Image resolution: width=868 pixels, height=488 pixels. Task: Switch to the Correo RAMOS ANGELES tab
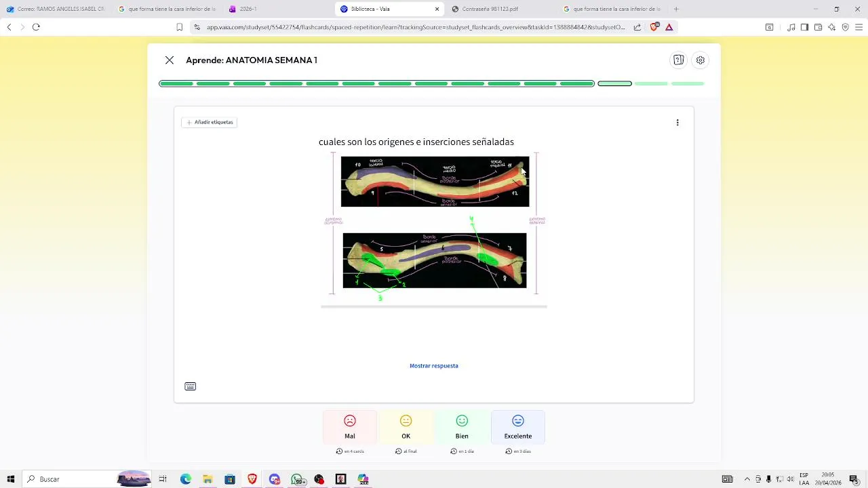(56, 9)
